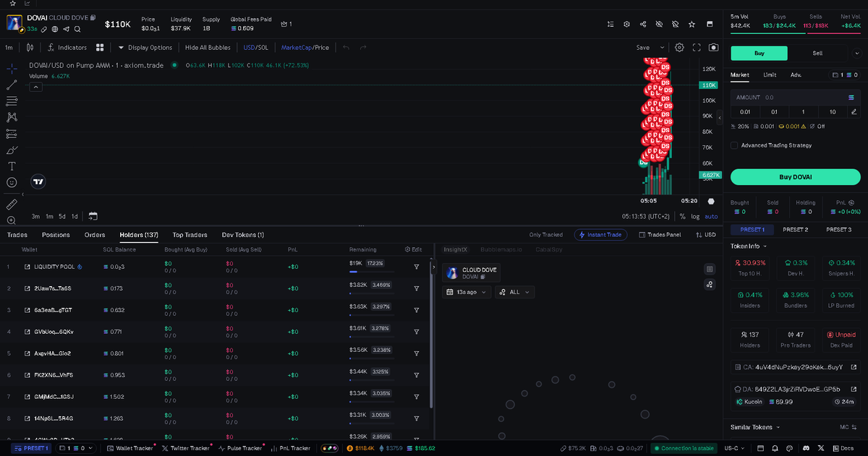The width and height of the screenshot is (868, 456).
Task: Switch USD/SOL chart currency
Action: pos(256,48)
